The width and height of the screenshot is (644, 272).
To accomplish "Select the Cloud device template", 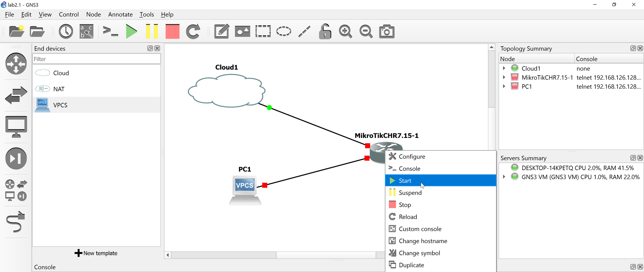I will pyautogui.click(x=97, y=73).
